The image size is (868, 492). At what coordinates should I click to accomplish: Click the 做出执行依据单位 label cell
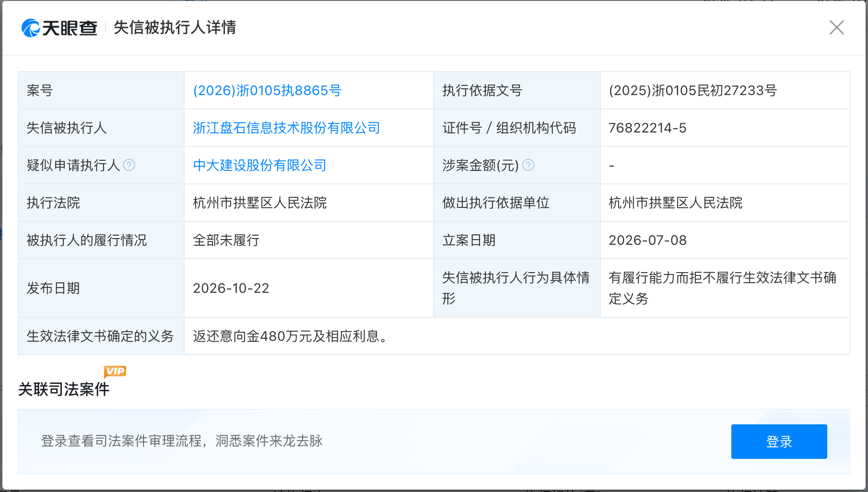517,203
